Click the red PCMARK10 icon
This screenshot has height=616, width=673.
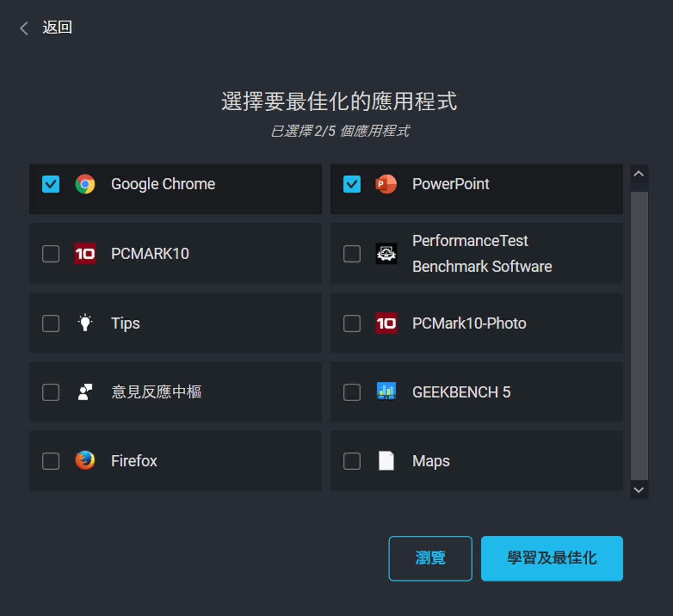point(85,254)
